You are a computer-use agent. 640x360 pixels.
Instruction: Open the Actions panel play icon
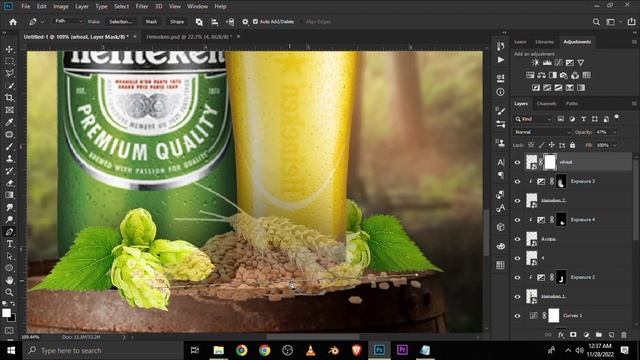500,60
